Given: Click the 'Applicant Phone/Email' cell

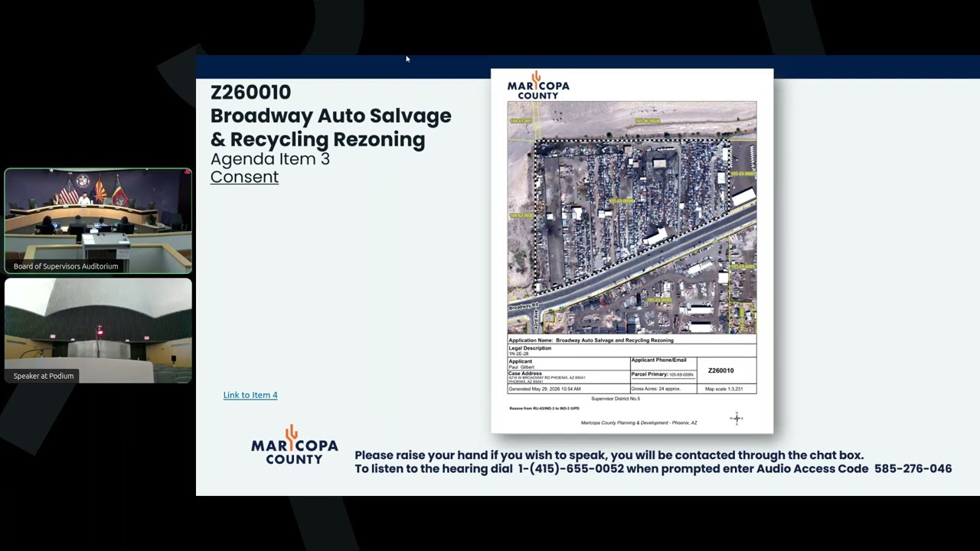Looking at the screenshot, I should pyautogui.click(x=664, y=364).
